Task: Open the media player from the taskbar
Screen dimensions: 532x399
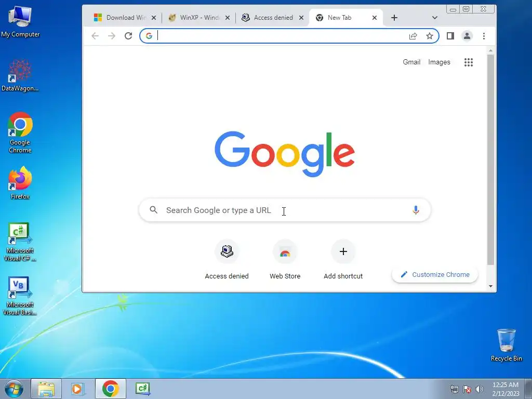Action: (x=78, y=389)
